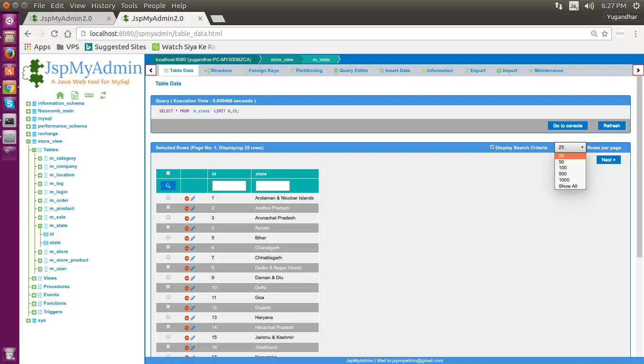
Task: Check the row checkbox for Goa
Action: [168, 297]
